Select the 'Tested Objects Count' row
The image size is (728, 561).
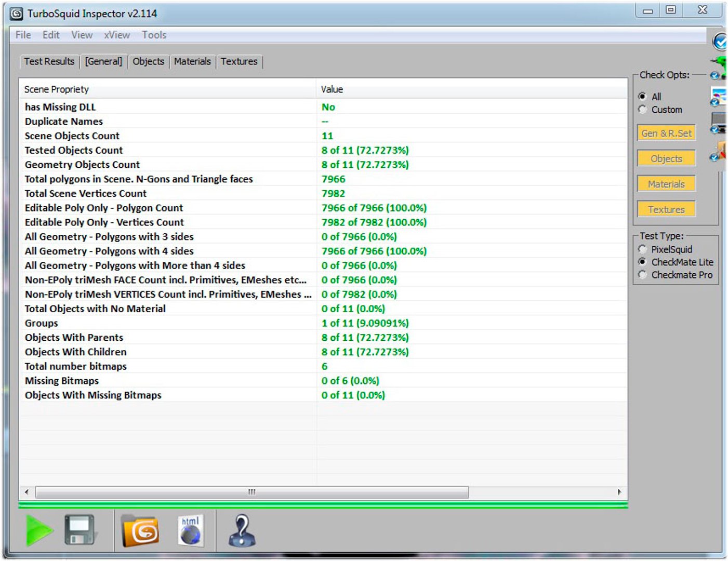[323, 150]
